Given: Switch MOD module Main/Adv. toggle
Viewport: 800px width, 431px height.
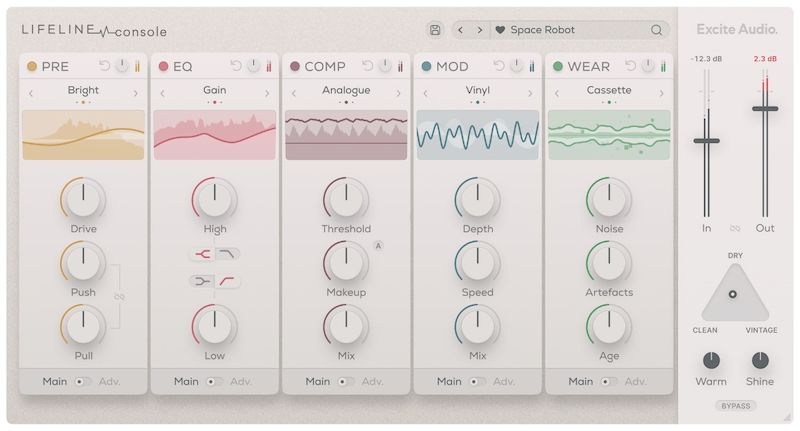Looking at the screenshot, I should [x=478, y=381].
